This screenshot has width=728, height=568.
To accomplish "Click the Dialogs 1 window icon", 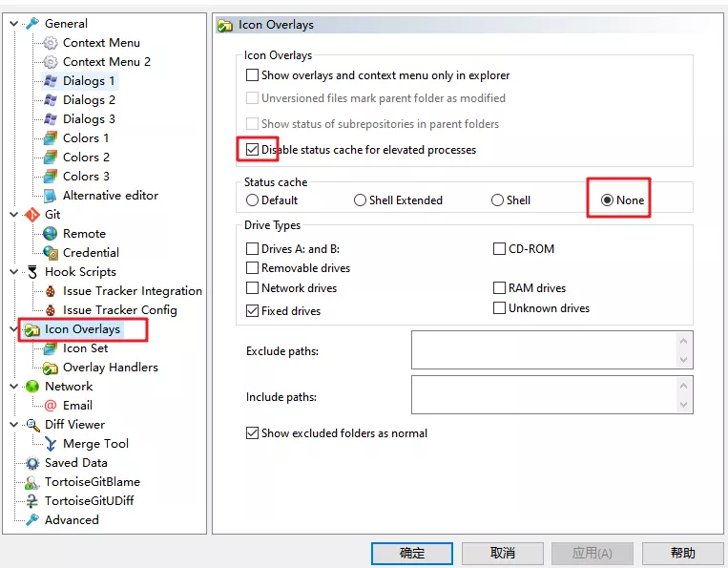I will [51, 81].
